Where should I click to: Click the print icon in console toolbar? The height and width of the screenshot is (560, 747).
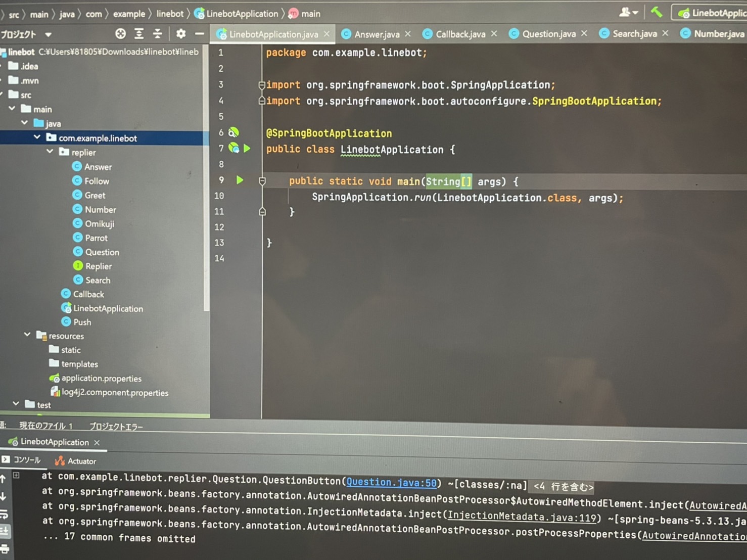pyautogui.click(x=5, y=549)
